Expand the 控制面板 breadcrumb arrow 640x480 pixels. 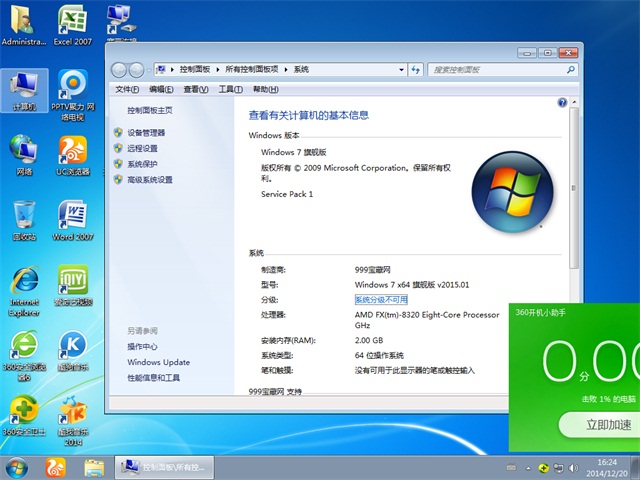218,70
